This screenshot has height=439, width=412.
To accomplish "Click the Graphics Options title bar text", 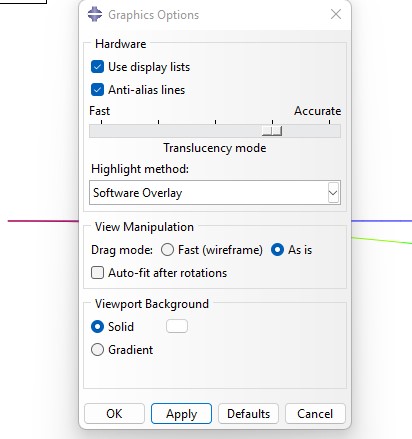I will click(x=154, y=15).
